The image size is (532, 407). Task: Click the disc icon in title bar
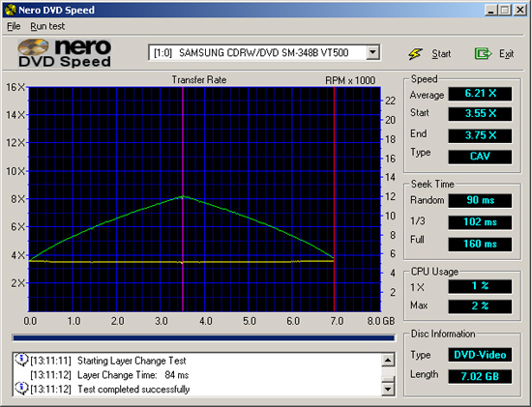point(11,10)
